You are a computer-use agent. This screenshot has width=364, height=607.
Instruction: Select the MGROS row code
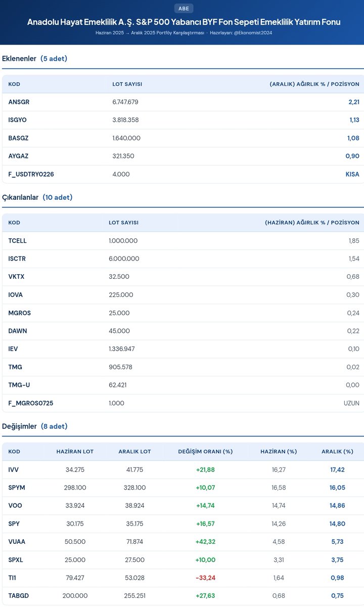(x=20, y=313)
